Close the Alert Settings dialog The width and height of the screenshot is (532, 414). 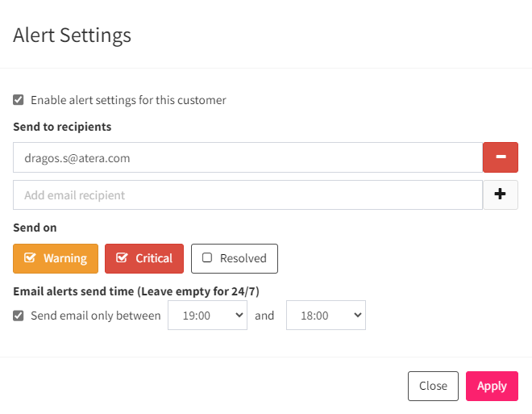coord(434,386)
